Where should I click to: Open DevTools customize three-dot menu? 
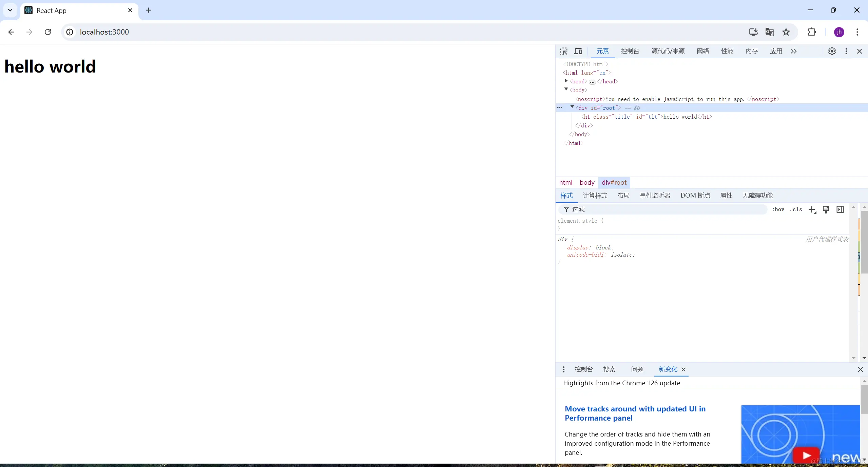click(846, 51)
